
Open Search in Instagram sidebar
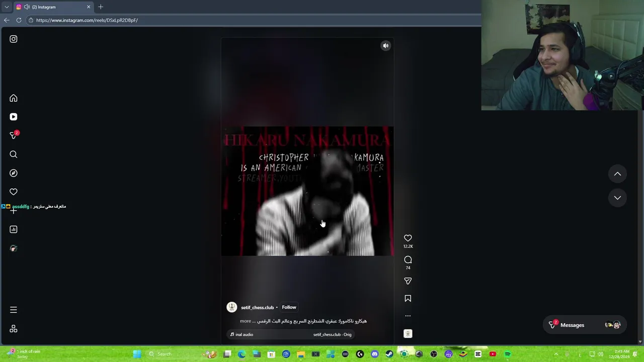14,154
